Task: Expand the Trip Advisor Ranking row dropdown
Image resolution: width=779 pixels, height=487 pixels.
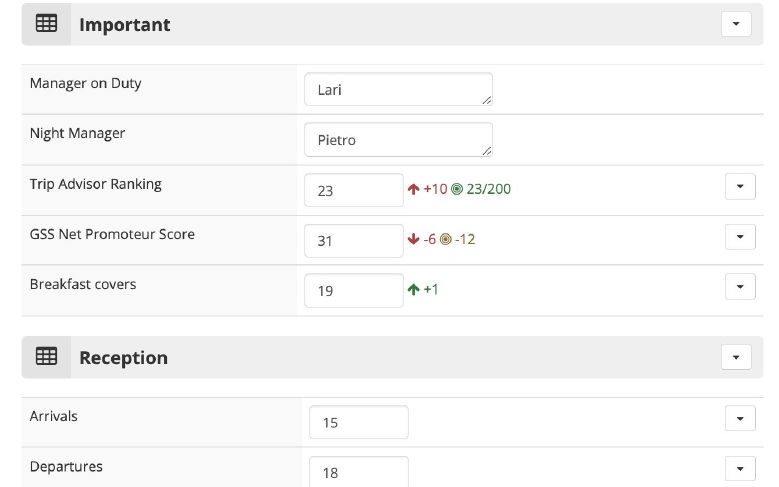Action: [739, 186]
